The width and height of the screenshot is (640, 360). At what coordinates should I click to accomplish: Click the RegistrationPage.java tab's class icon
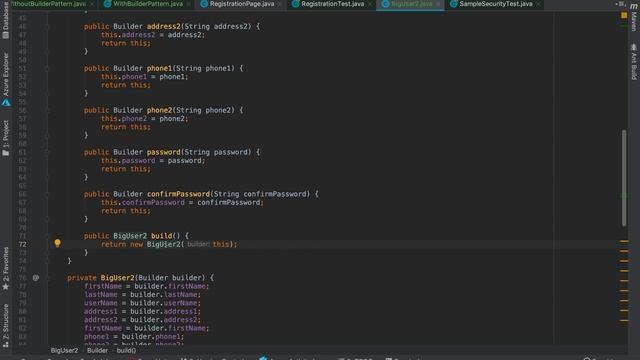204,4
